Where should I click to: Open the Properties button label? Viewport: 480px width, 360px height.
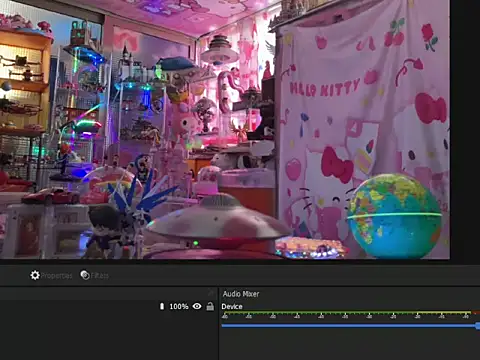[x=57, y=276]
